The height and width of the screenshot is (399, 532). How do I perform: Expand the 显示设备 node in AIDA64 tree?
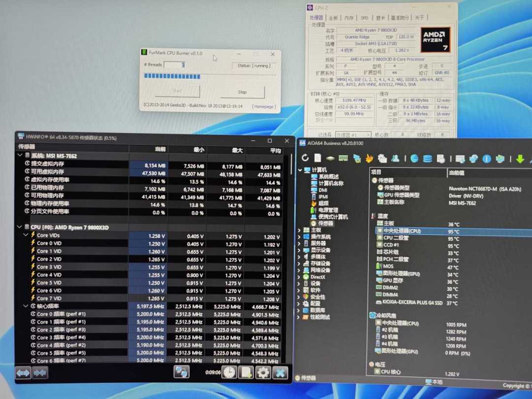coord(299,250)
